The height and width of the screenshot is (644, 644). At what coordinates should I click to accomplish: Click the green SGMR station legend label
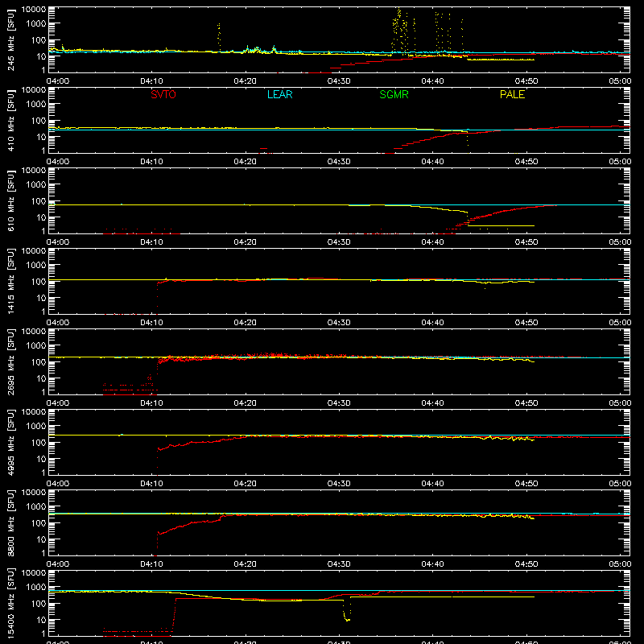pos(394,94)
